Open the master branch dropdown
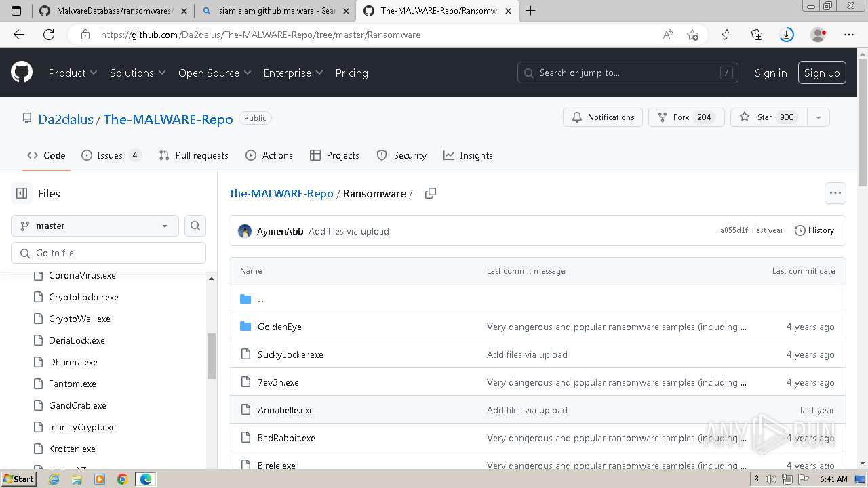The height and width of the screenshot is (488, 868). [95, 226]
